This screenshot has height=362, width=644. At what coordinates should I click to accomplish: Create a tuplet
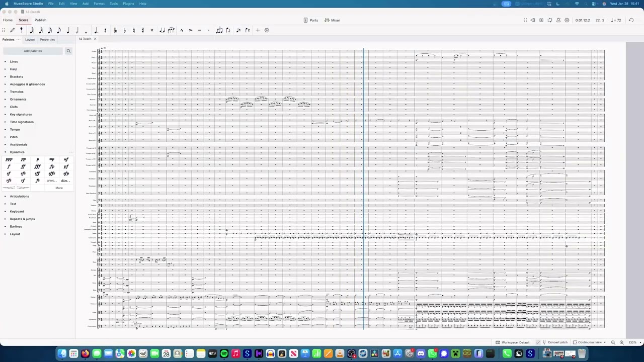pos(219,30)
